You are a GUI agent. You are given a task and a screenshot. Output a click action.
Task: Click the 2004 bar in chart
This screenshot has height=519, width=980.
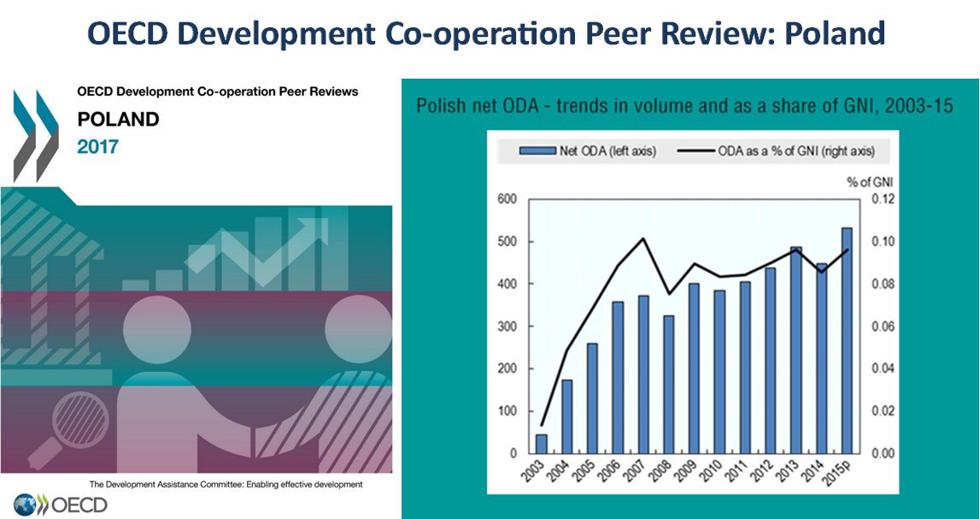(566, 416)
